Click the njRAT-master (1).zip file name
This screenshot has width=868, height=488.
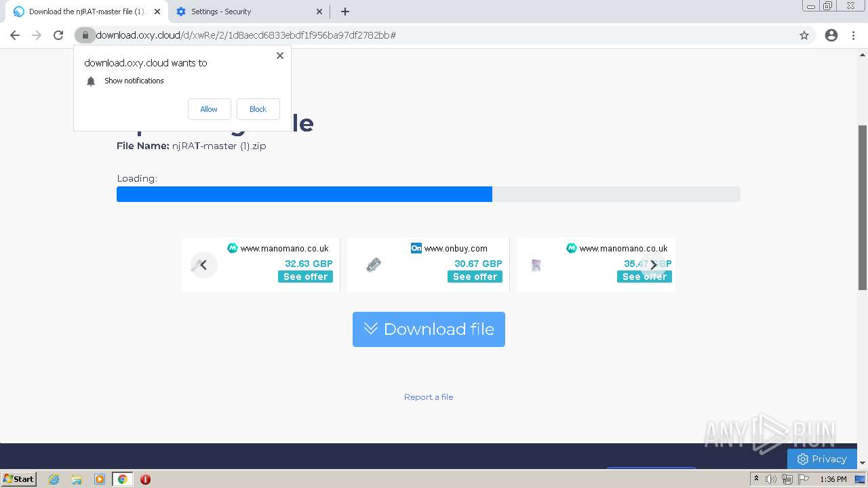(x=219, y=146)
